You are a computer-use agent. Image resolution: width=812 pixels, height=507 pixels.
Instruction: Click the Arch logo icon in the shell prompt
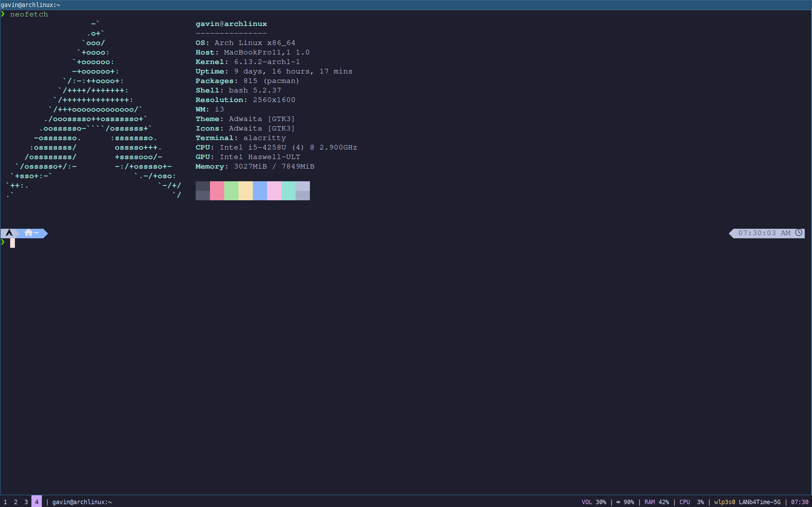(9, 233)
